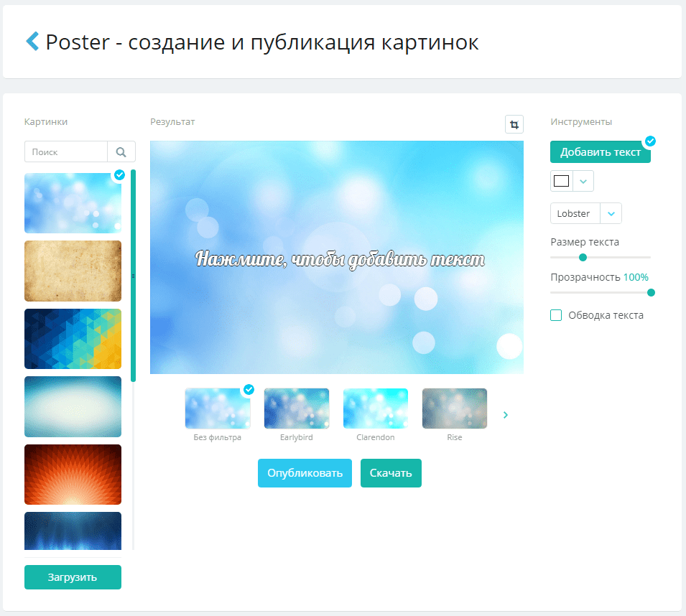Click the search magnifier icon
Viewport: 686px width, 616px height.
(x=121, y=152)
